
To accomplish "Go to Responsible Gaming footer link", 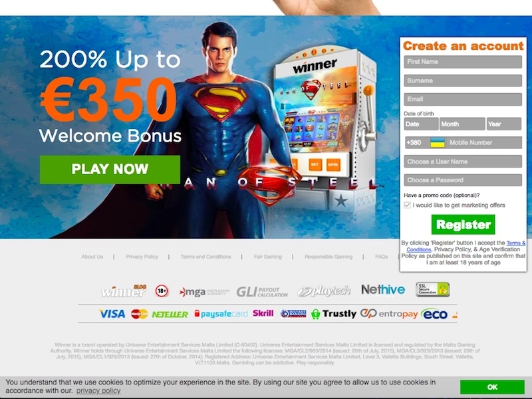I will pyautogui.click(x=329, y=257).
